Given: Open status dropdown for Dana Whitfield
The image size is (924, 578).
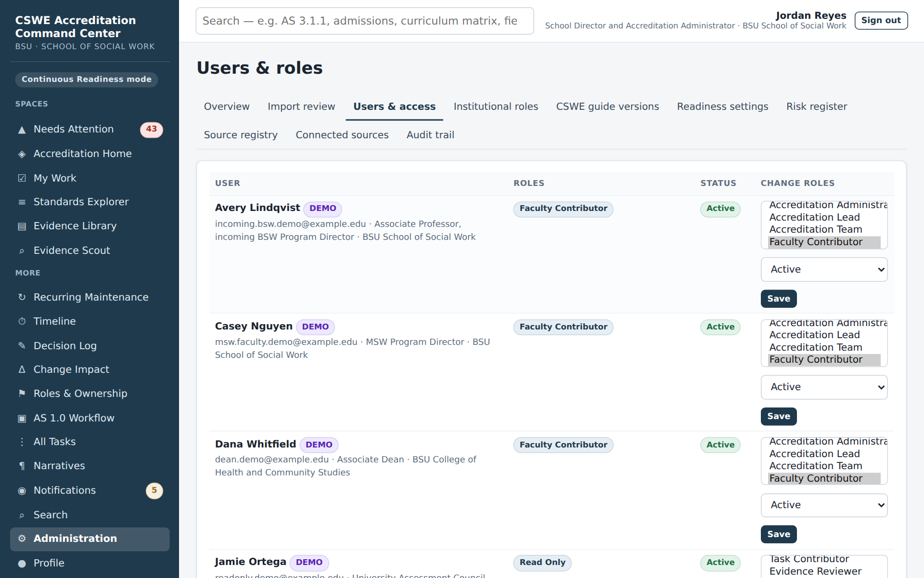Looking at the screenshot, I should (x=824, y=505).
